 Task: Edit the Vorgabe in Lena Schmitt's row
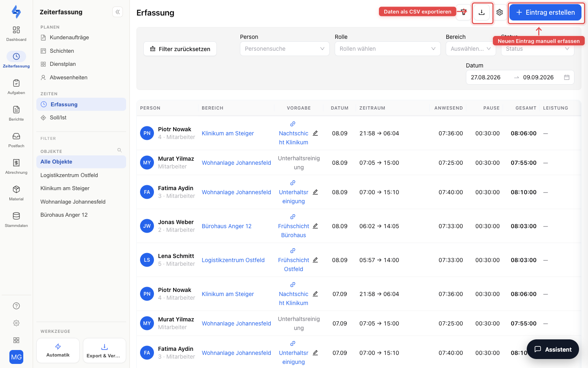tap(315, 260)
